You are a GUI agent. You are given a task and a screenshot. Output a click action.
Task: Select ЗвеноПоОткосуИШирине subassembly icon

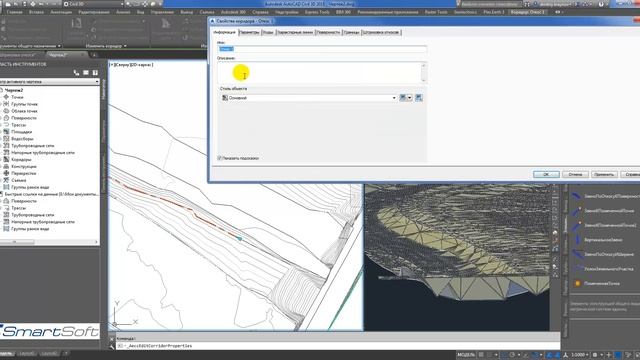click(x=577, y=254)
